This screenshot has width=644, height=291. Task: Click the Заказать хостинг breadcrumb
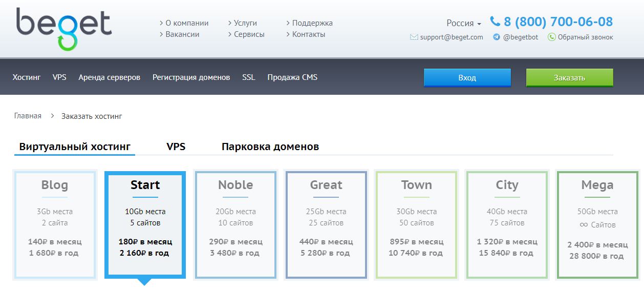click(x=92, y=116)
